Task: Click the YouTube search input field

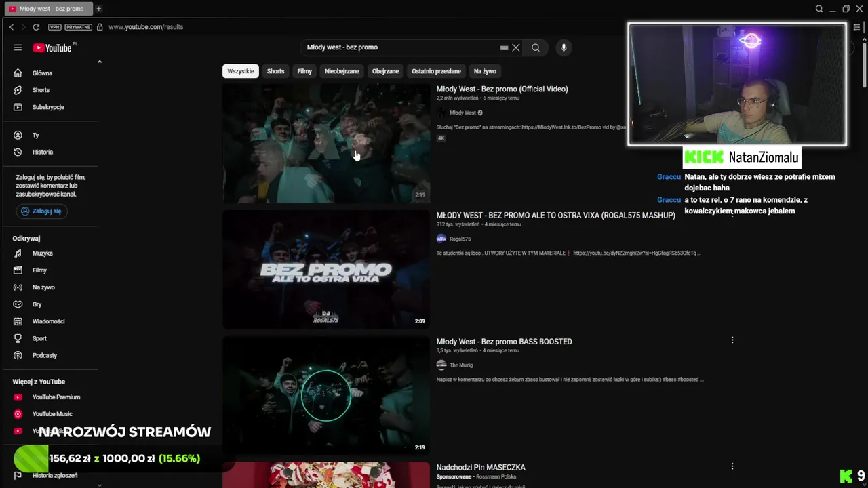Action: click(x=400, y=47)
